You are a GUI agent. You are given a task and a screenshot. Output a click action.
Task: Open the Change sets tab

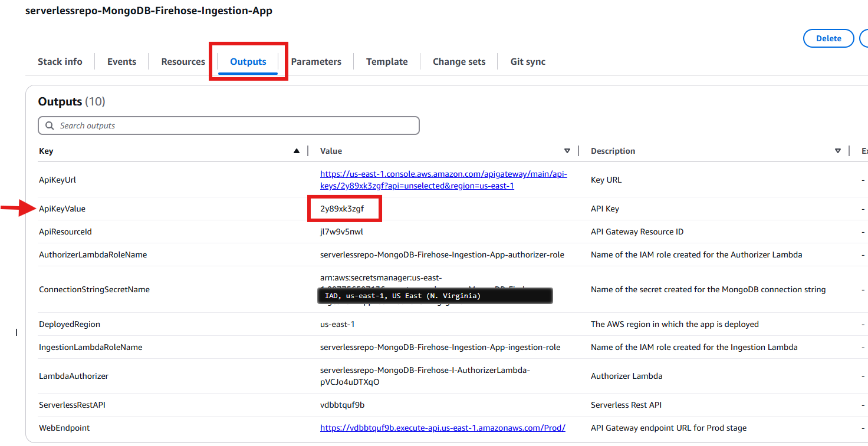[459, 61]
